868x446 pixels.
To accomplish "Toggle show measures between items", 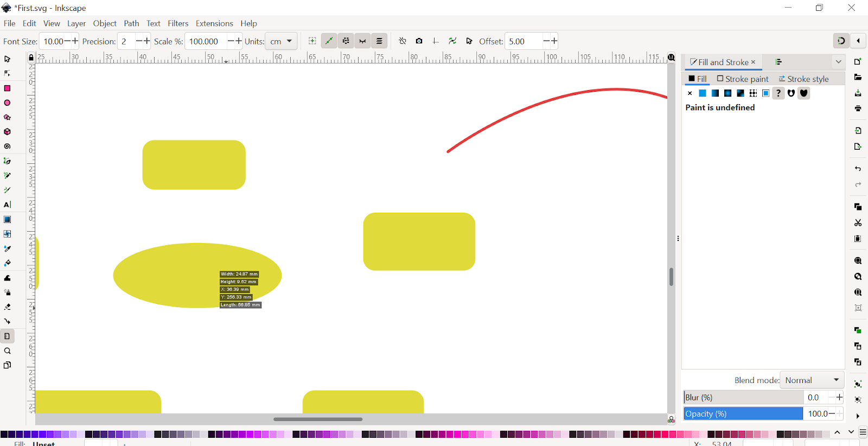I will coord(346,41).
